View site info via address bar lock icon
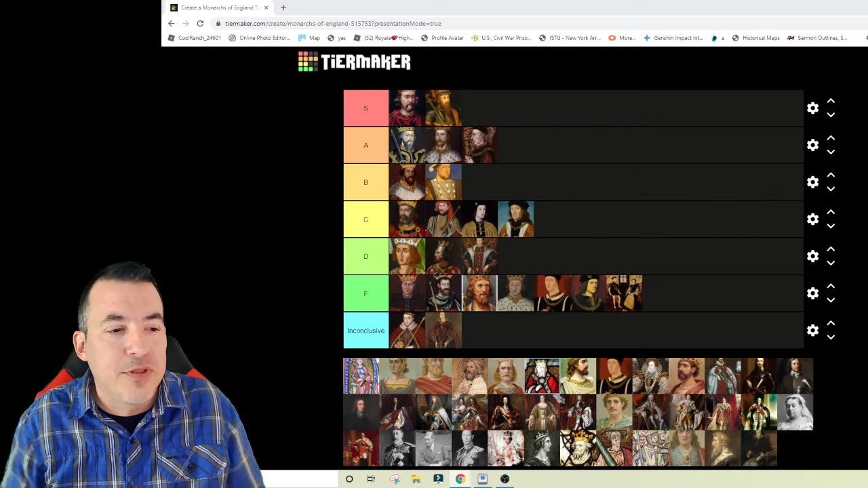 (x=218, y=23)
